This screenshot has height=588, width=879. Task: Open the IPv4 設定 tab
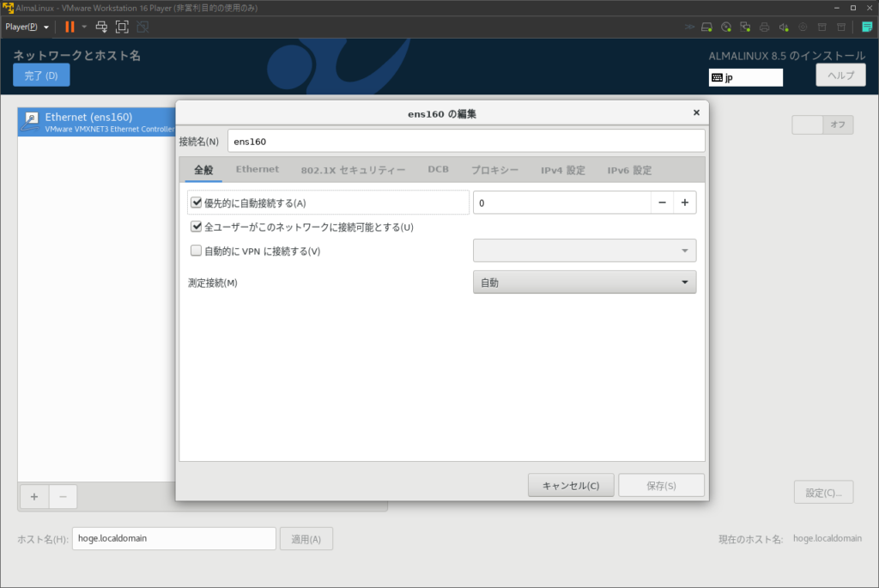(x=563, y=170)
